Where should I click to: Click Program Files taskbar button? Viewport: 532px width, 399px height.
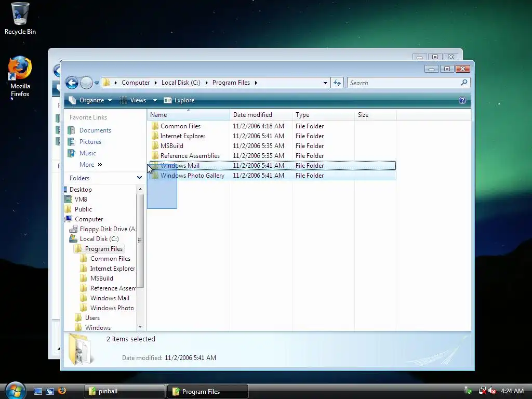208,391
